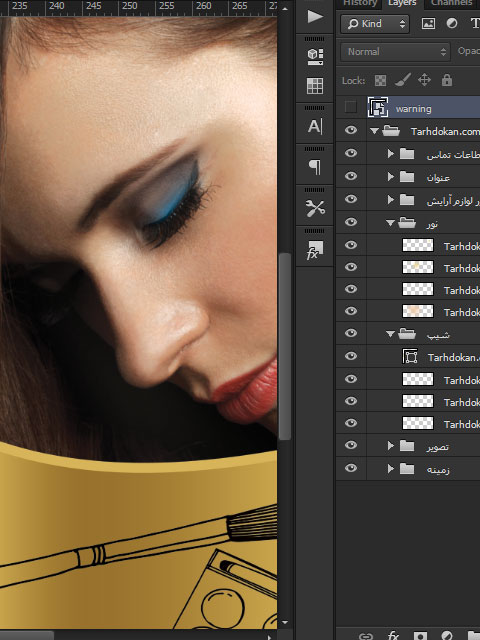This screenshot has width=480, height=640.
Task: Collapse the شیپ layer group
Action: point(390,334)
